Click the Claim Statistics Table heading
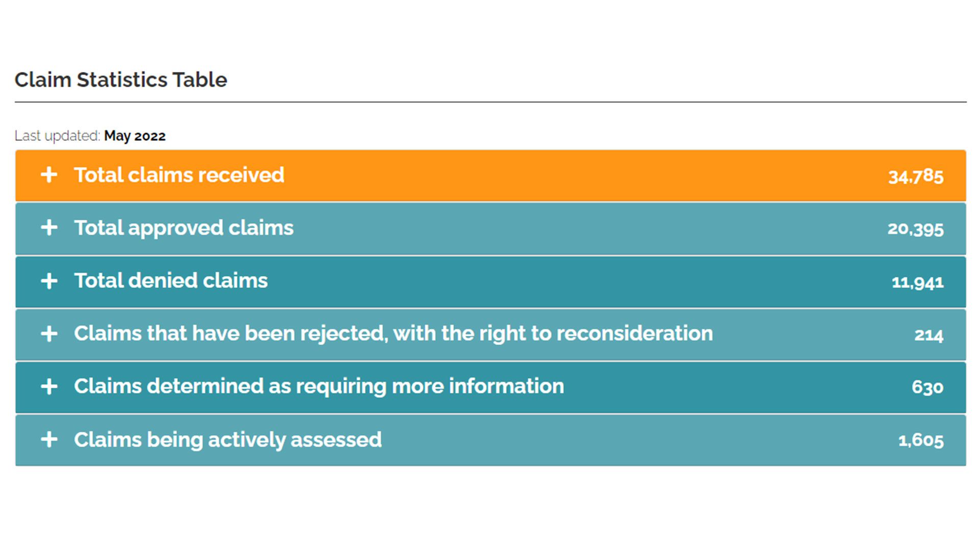The width and height of the screenshot is (980, 551). coord(121,80)
